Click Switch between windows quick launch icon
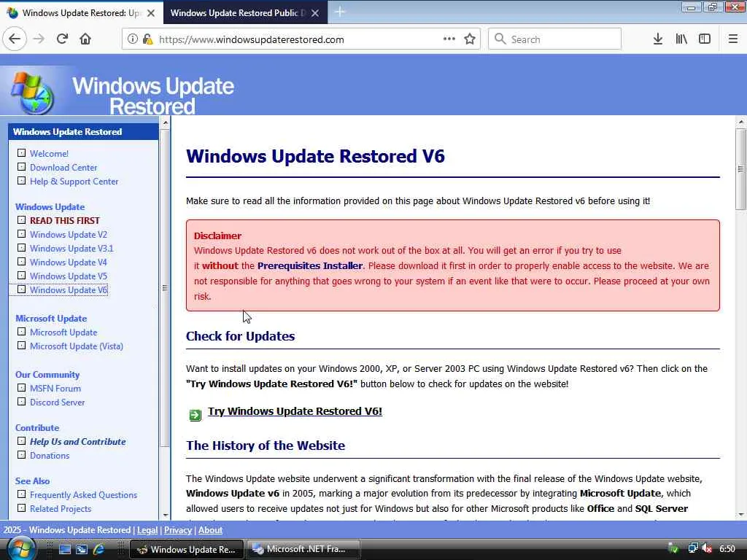The height and width of the screenshot is (560, 747). pyautogui.click(x=82, y=549)
